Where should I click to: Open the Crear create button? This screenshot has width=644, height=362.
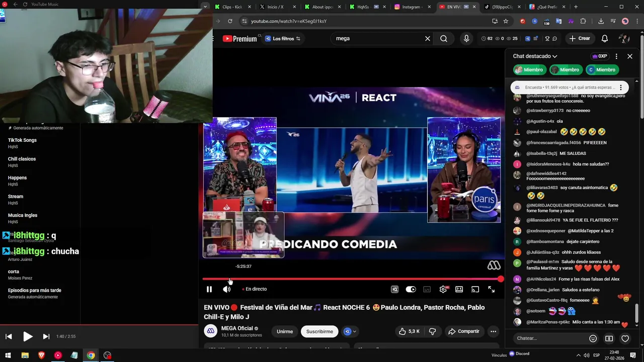click(579, 39)
